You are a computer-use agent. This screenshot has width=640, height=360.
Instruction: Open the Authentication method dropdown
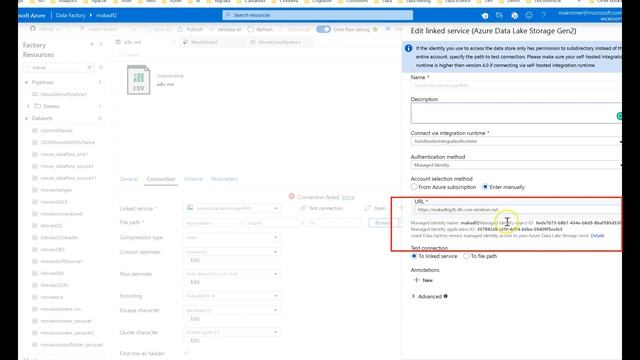coord(516,165)
